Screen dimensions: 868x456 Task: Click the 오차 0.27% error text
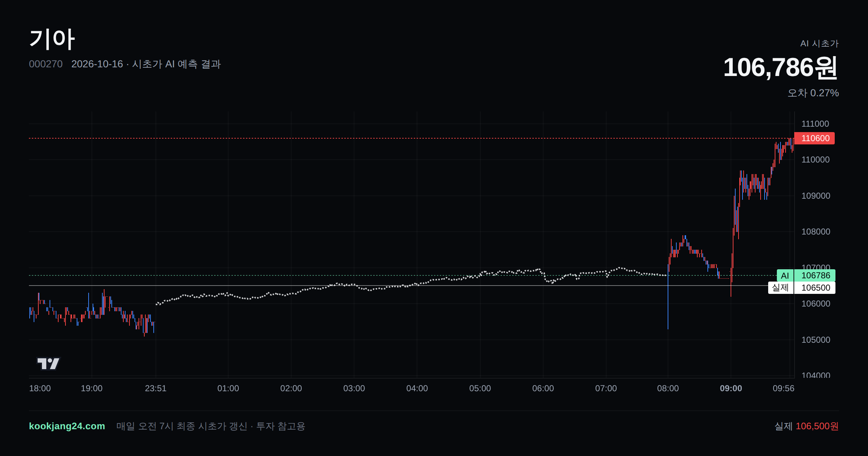coord(813,93)
